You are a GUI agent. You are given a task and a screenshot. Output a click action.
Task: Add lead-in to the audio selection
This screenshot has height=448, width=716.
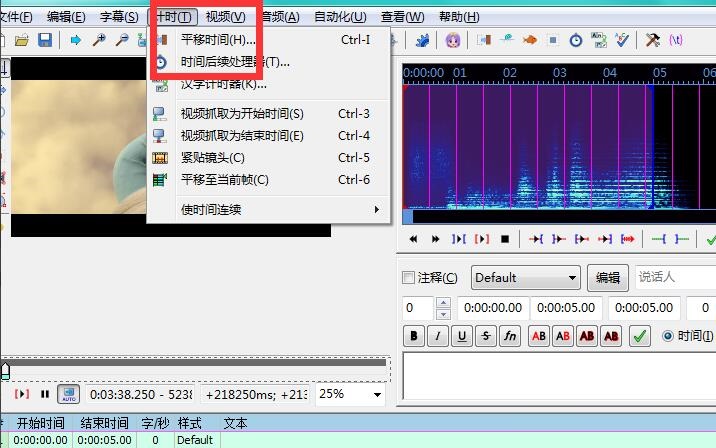click(658, 239)
